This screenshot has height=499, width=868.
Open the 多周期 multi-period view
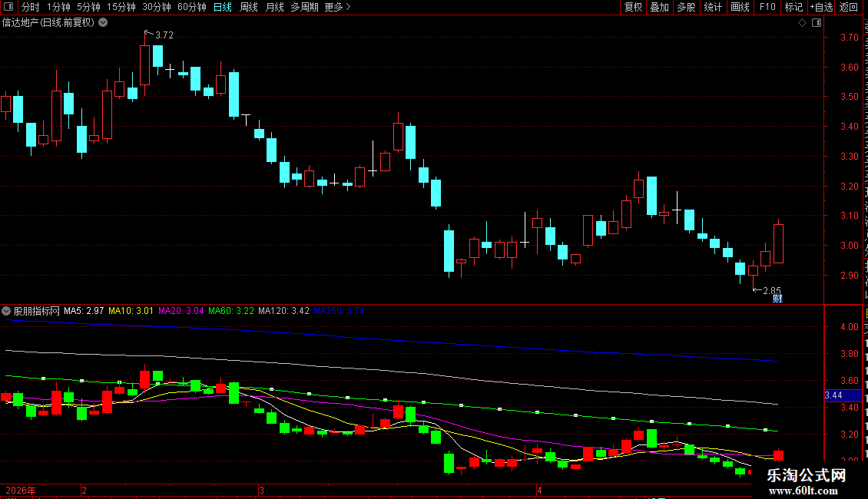[304, 7]
